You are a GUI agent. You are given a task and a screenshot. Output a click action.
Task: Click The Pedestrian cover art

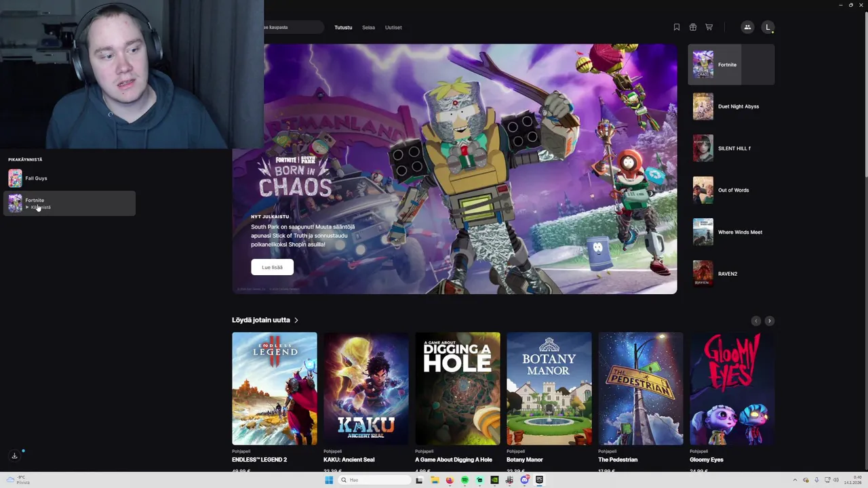pos(640,388)
